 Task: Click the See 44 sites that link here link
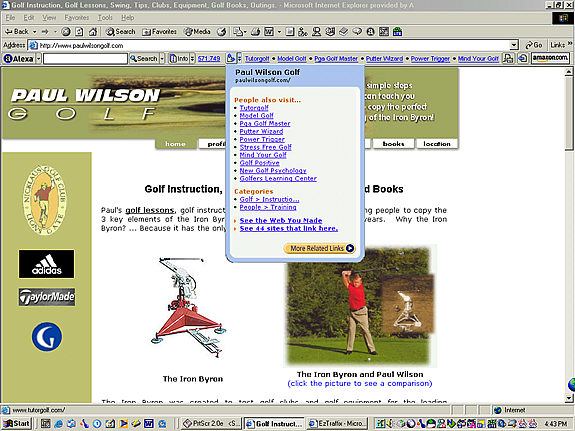[x=289, y=229]
